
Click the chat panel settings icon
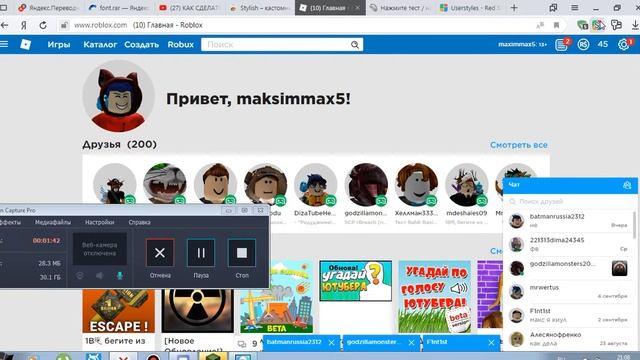click(627, 185)
